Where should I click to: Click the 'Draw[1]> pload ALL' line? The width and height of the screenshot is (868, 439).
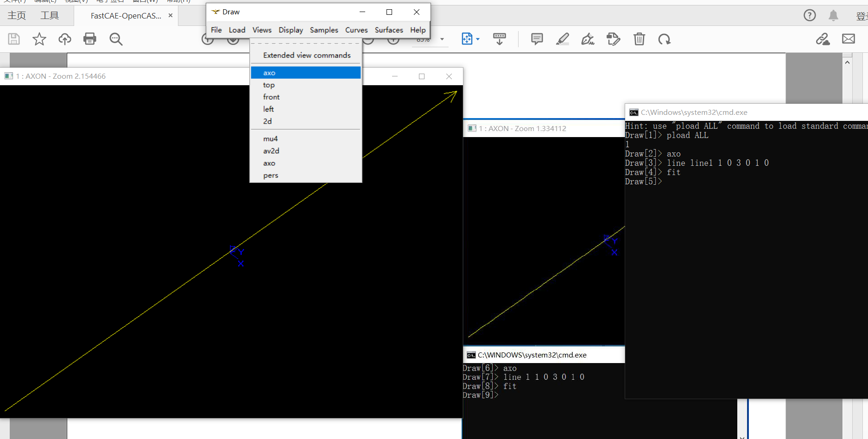click(x=667, y=135)
